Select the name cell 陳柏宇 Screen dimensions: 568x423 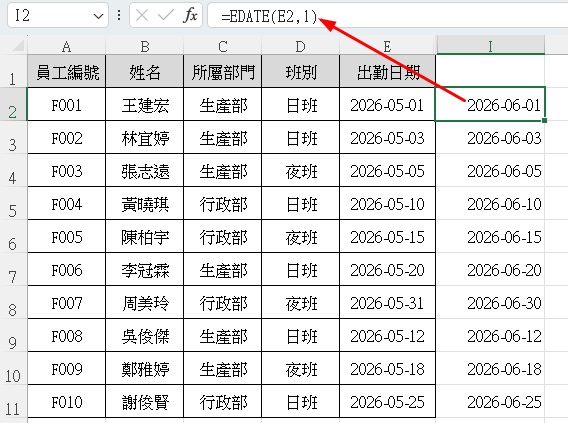tap(145, 236)
